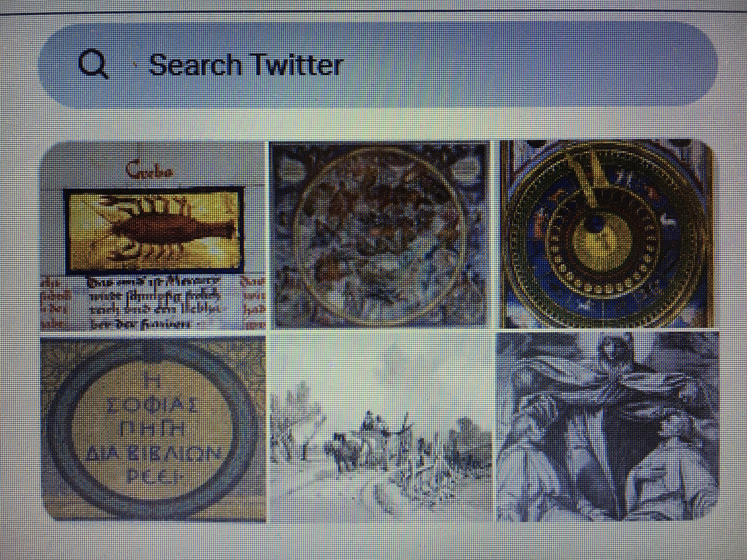Open the circular blue medallion thumbnail

380,235
